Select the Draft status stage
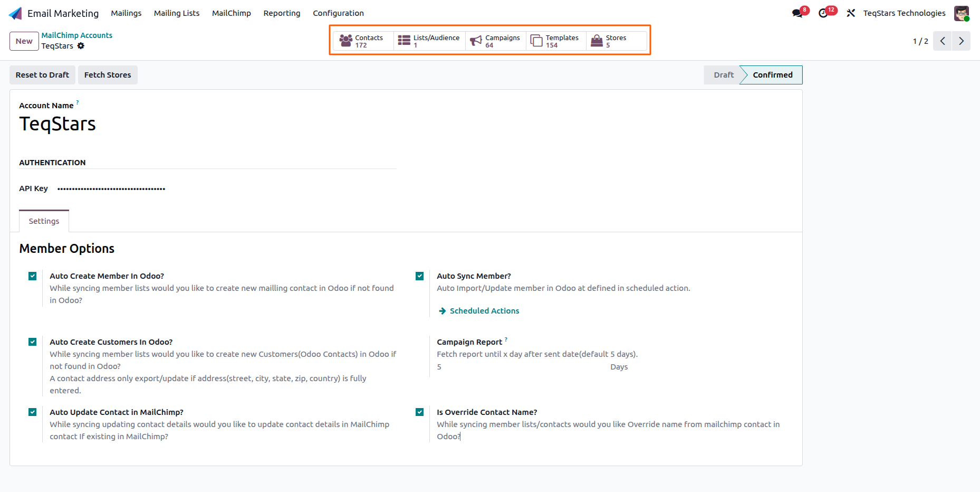Screen dimensions: 980x492 [x=723, y=75]
